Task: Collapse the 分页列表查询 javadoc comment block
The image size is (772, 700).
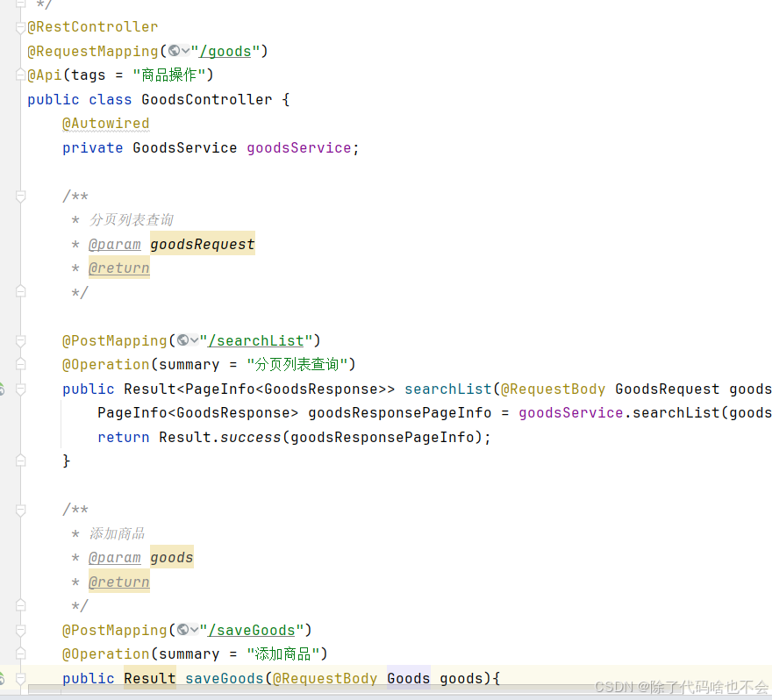Action: (x=19, y=196)
